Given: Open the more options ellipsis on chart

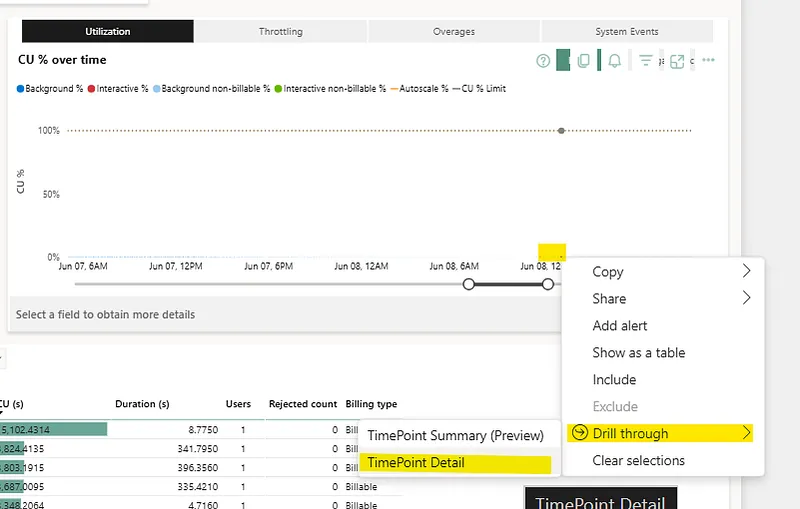Looking at the screenshot, I should tap(708, 60).
